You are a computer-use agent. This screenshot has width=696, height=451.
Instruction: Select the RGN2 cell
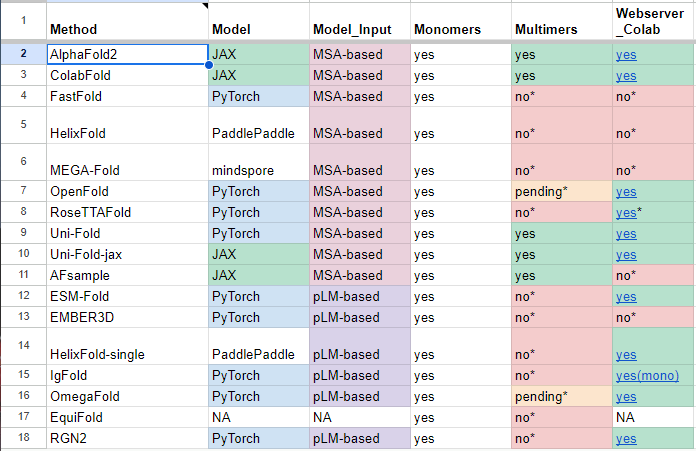pyautogui.click(x=127, y=438)
